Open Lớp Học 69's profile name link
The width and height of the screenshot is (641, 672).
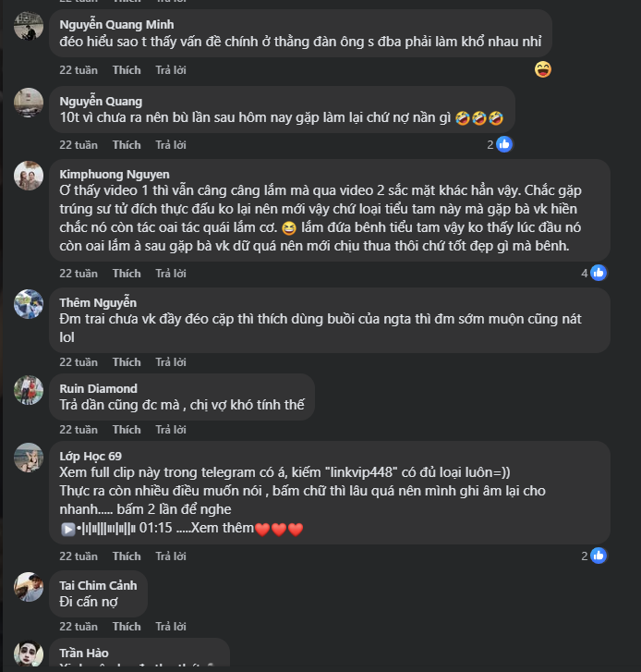[x=91, y=456]
